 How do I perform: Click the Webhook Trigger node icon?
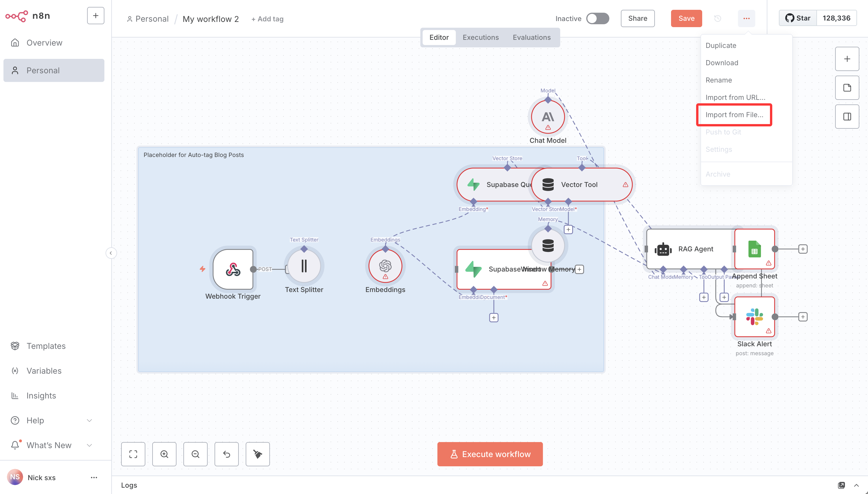click(233, 270)
